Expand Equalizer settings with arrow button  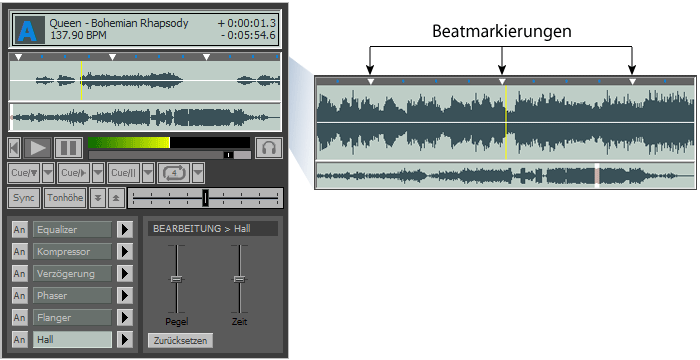[125, 230]
